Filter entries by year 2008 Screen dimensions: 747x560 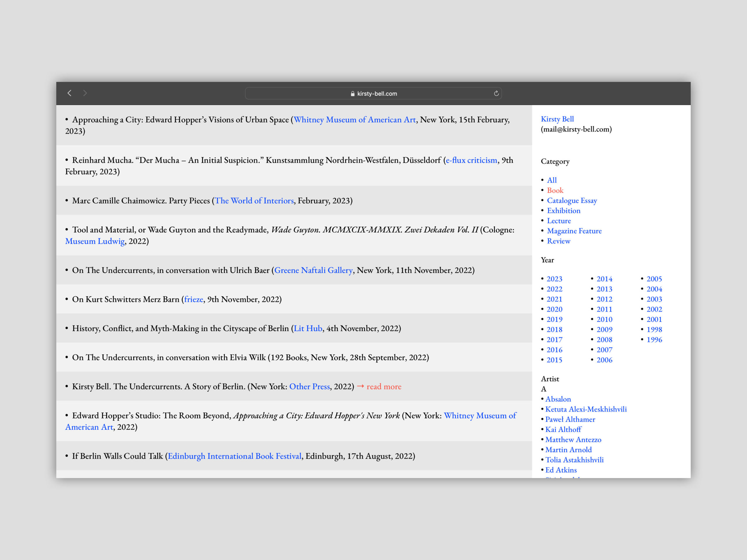(x=605, y=339)
